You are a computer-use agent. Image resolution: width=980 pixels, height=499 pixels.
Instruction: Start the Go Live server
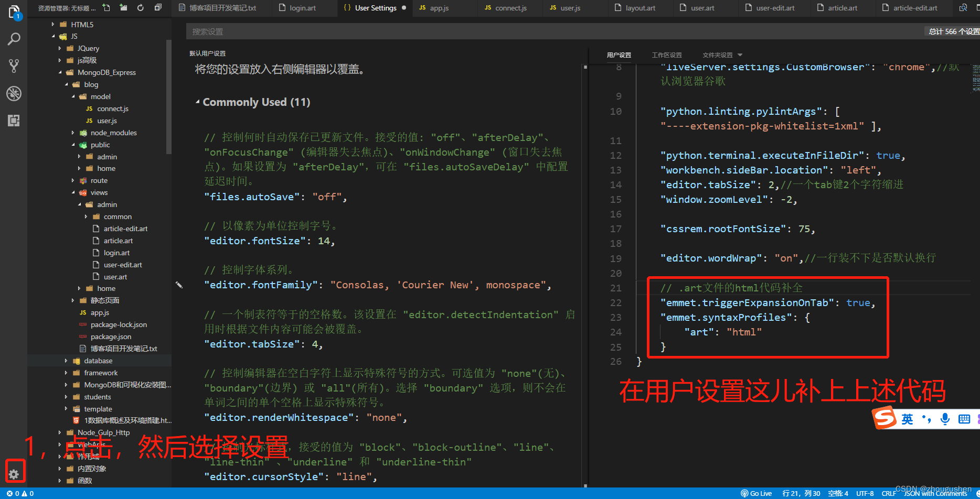click(x=757, y=493)
